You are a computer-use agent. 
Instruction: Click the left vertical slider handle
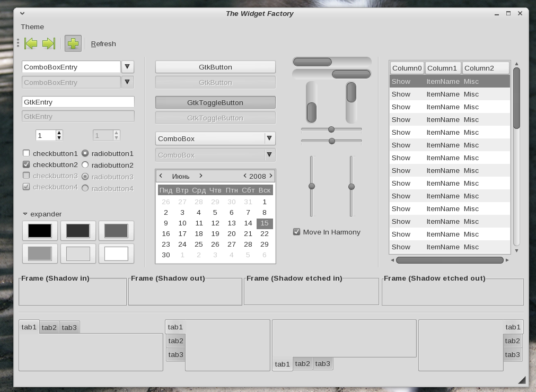pos(311,186)
